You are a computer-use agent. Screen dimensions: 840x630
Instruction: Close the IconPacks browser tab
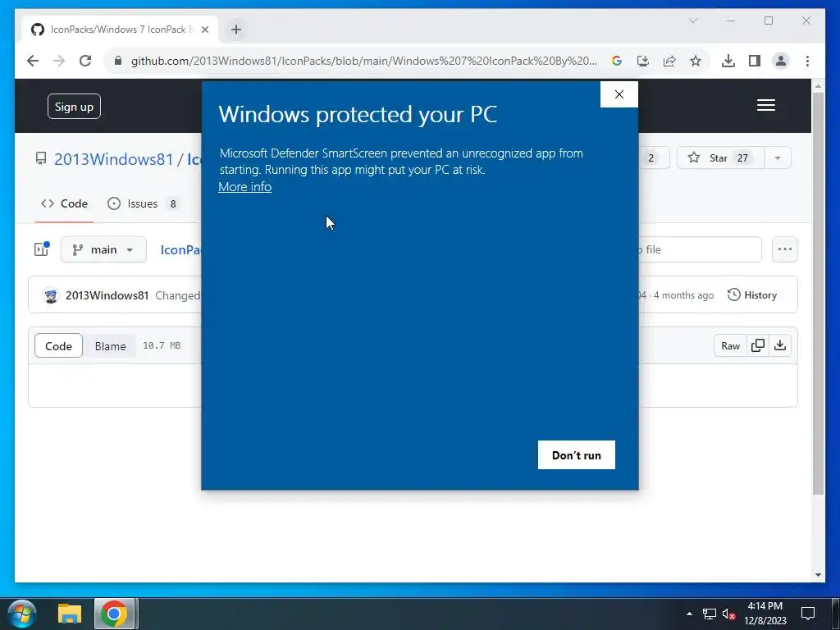[x=204, y=30]
